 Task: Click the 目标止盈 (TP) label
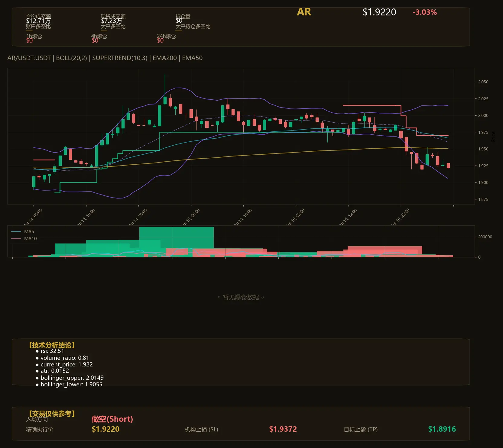[361, 429]
